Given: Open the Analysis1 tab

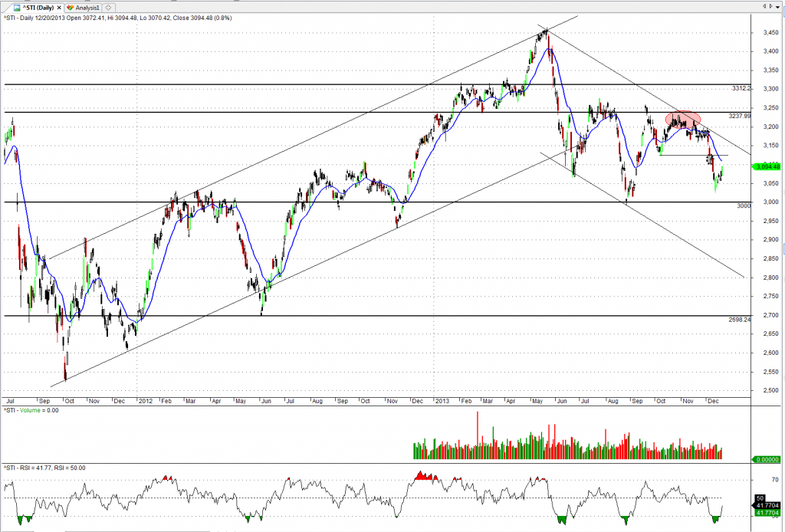Looking at the screenshot, I should [x=85, y=5].
